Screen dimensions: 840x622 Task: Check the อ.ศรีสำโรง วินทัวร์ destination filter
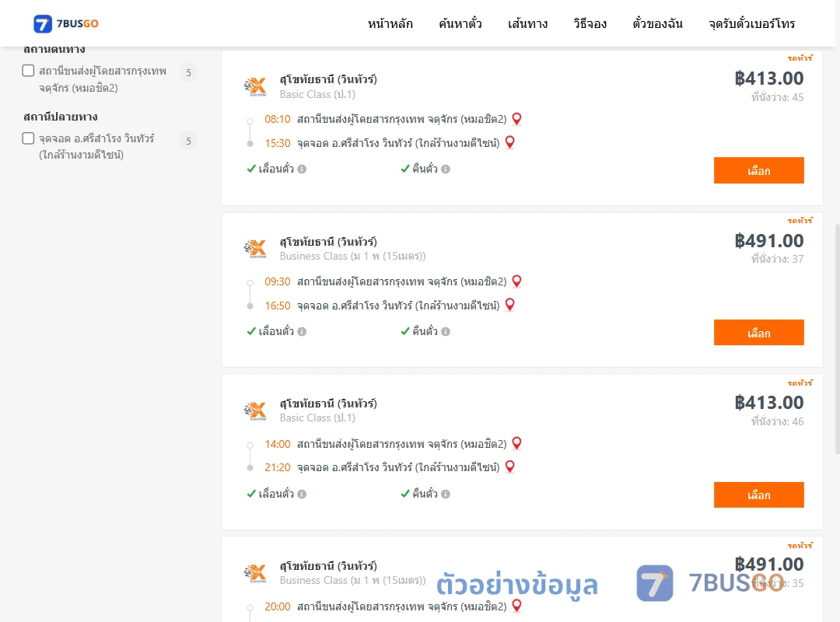click(x=29, y=138)
